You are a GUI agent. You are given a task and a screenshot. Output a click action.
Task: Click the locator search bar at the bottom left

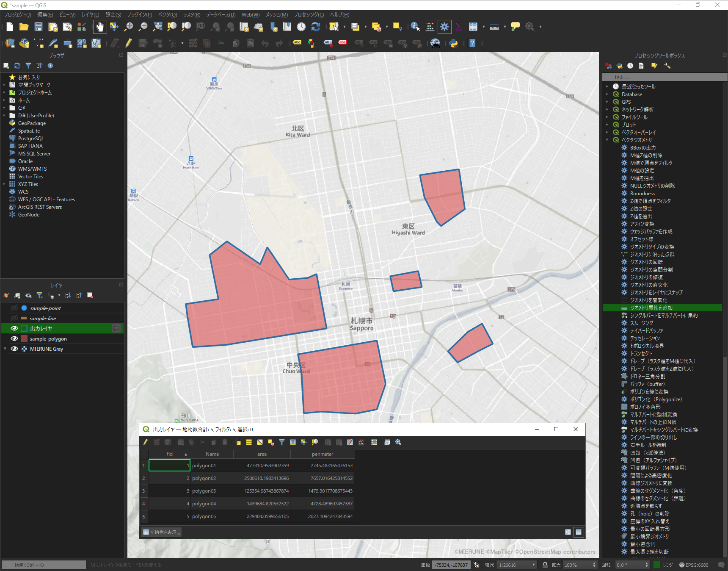click(x=44, y=565)
